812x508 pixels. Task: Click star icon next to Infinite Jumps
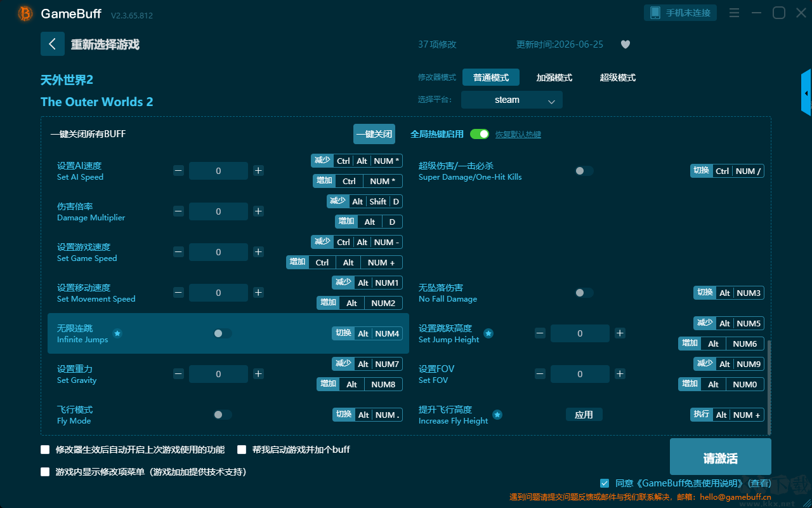click(117, 333)
